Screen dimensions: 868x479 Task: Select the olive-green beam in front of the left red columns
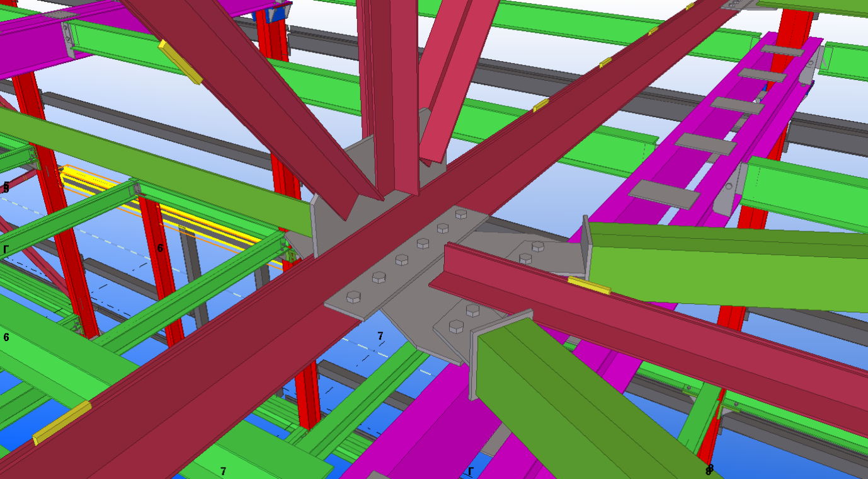point(157,170)
